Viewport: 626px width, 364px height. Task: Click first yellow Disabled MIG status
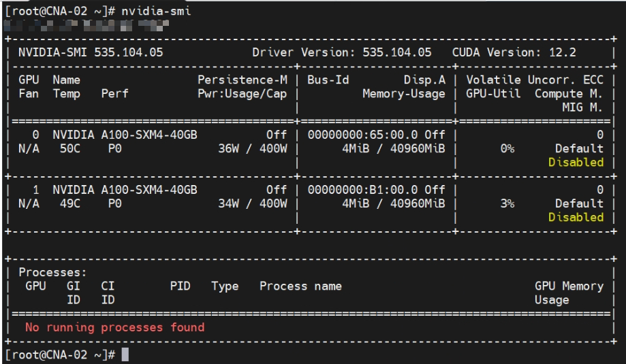tap(576, 162)
